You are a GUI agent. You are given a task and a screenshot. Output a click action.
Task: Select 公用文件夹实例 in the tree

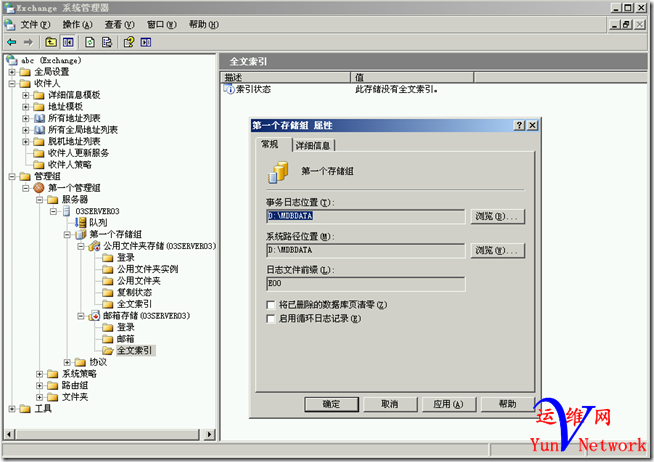coord(148,269)
